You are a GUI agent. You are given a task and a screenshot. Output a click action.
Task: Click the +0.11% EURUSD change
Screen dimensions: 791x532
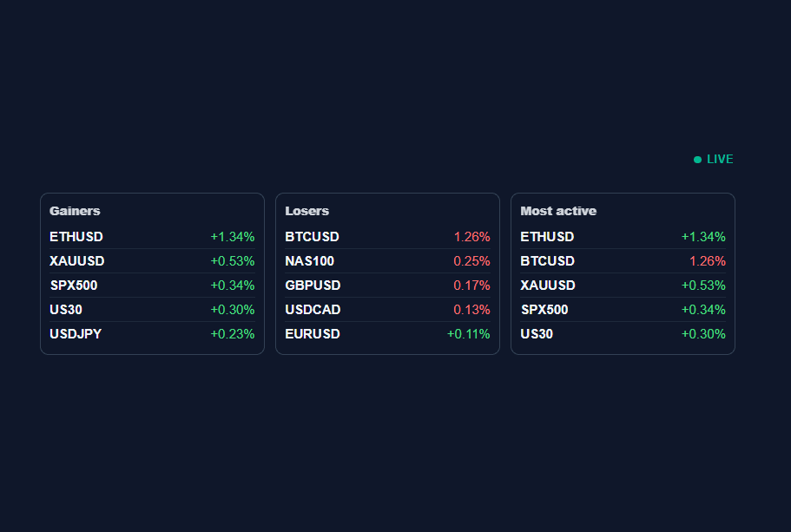tap(468, 334)
